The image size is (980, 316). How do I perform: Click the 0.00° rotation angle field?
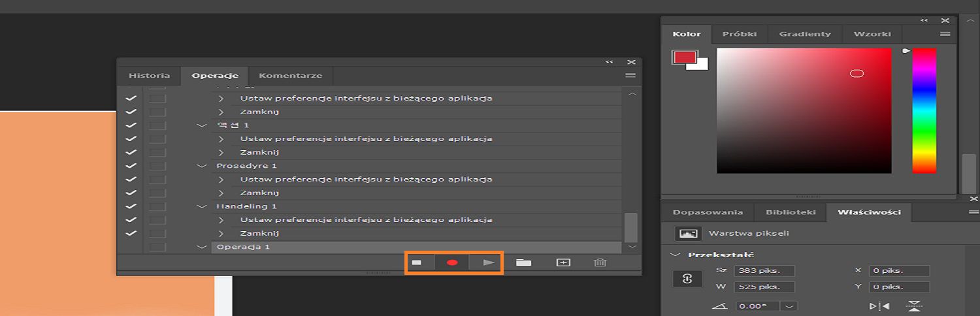coord(759,306)
